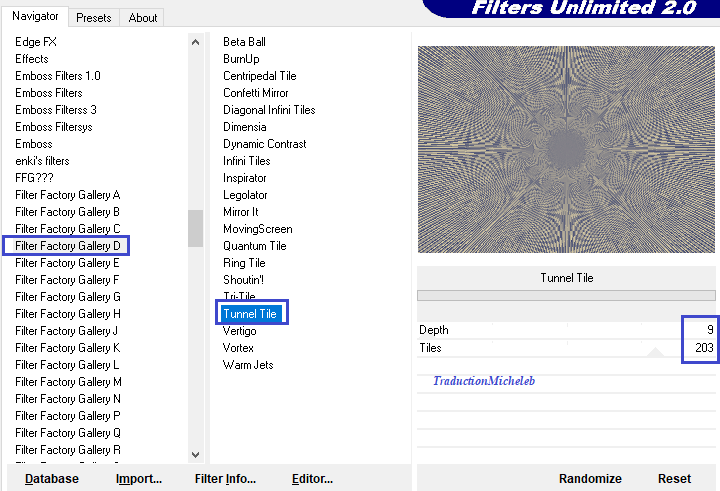Select Filter Factory Gallery E
This screenshot has width=720, height=491.
click(x=67, y=263)
